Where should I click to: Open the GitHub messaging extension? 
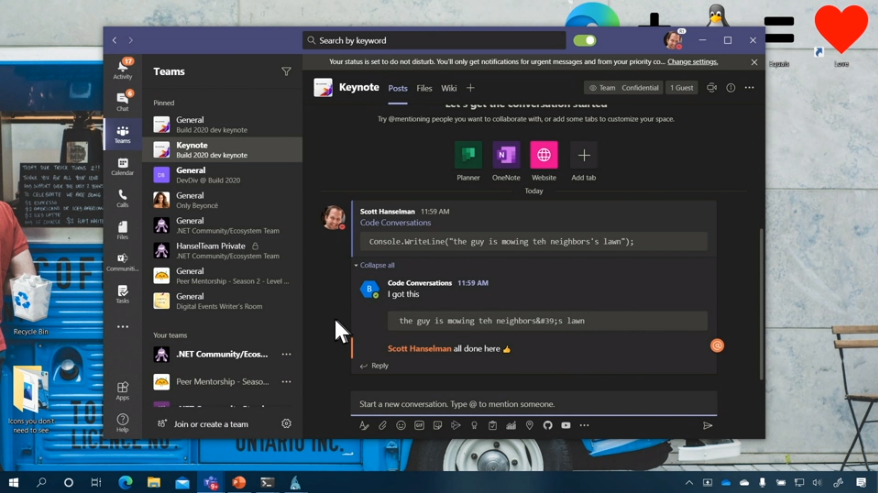(548, 425)
